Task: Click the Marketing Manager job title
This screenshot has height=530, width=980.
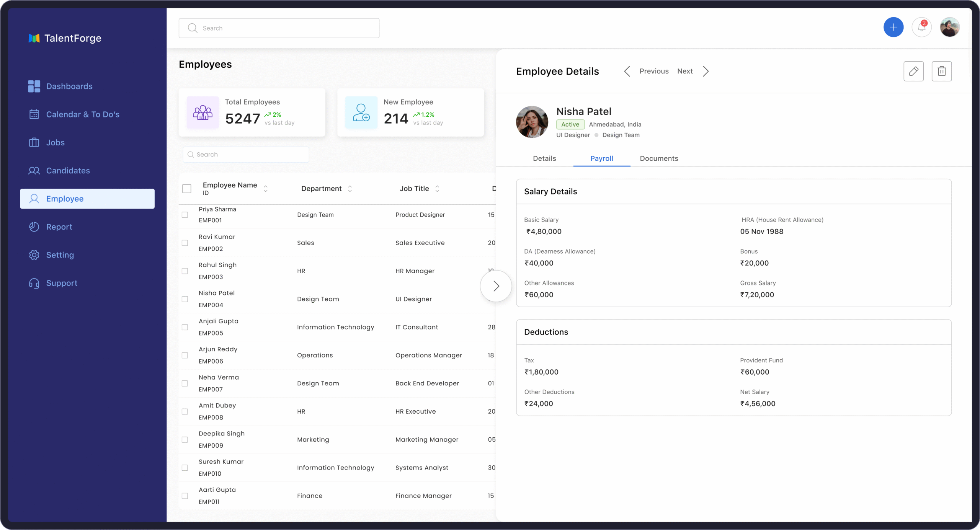Action: [x=427, y=440]
